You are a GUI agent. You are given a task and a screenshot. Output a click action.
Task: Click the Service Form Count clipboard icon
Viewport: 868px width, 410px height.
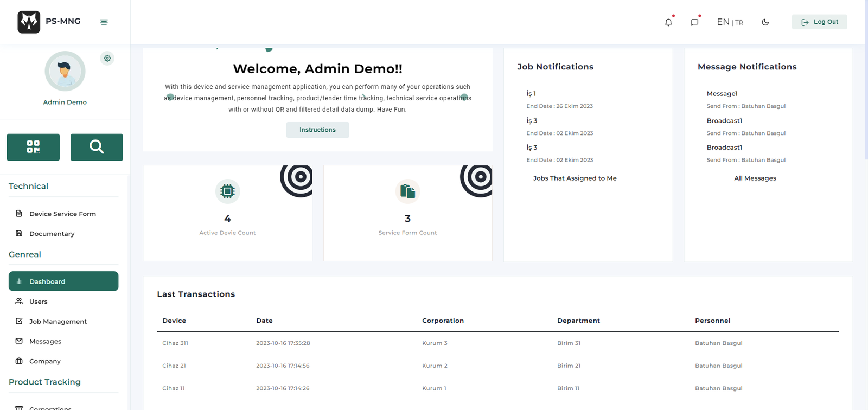click(x=407, y=191)
